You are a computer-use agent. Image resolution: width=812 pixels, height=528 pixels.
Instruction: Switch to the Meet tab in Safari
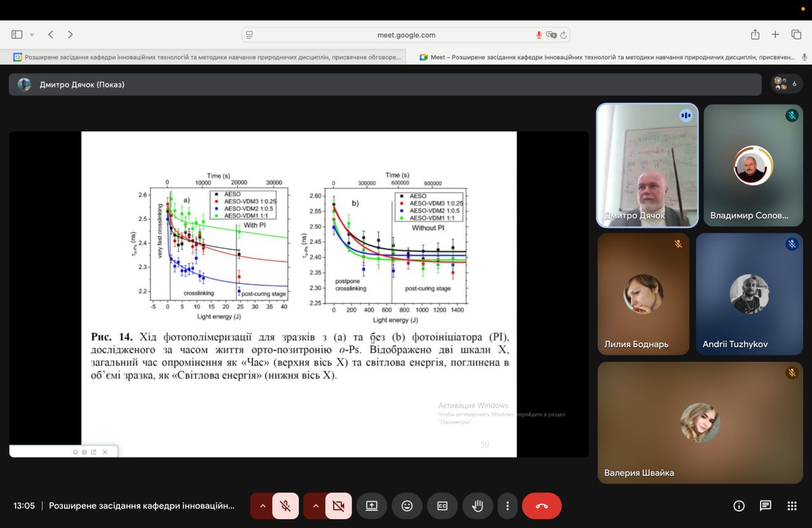click(x=608, y=57)
